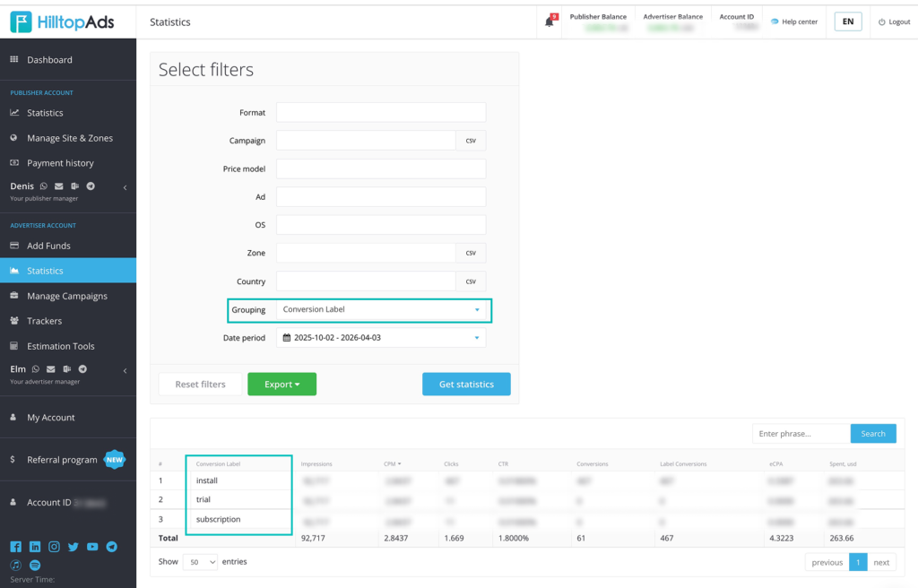
Task: Click the Help center chat icon
Action: (775, 22)
